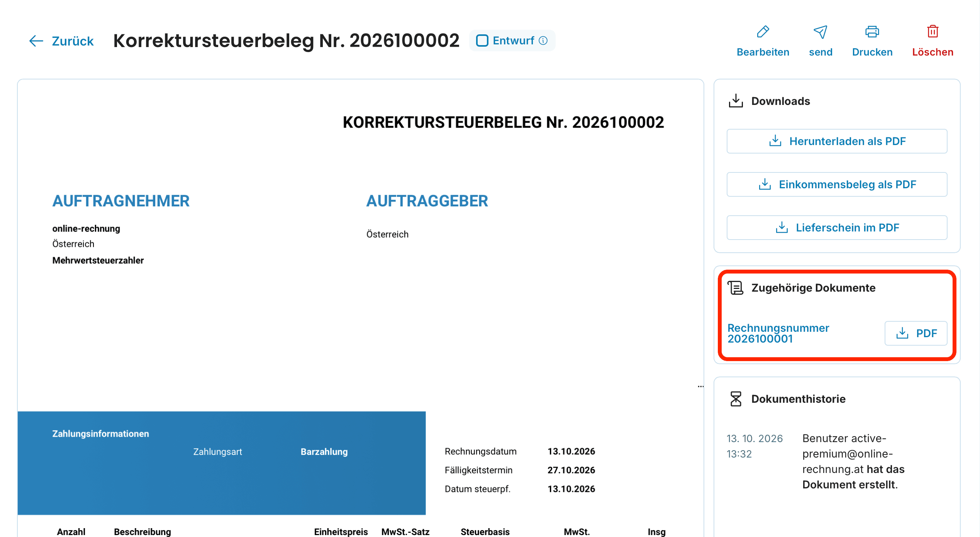Select Fälligkeitstermin date 27.10.2026

[571, 470]
